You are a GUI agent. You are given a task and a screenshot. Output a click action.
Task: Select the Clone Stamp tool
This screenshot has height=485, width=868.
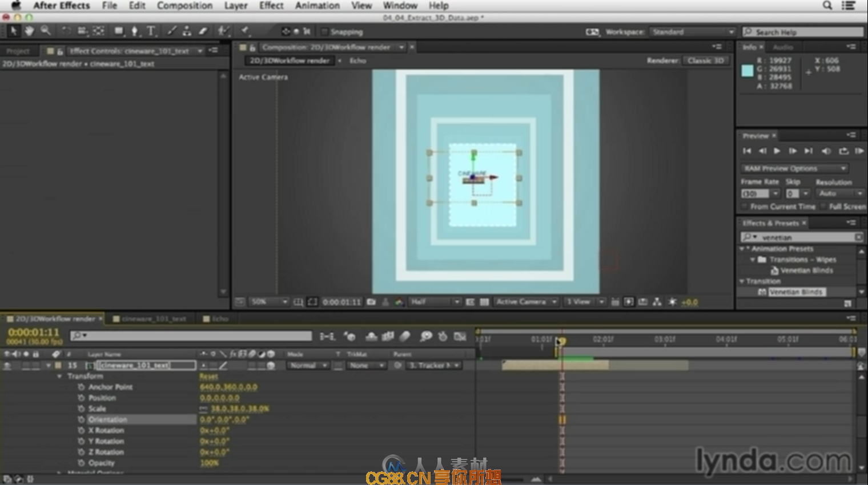[x=187, y=31]
